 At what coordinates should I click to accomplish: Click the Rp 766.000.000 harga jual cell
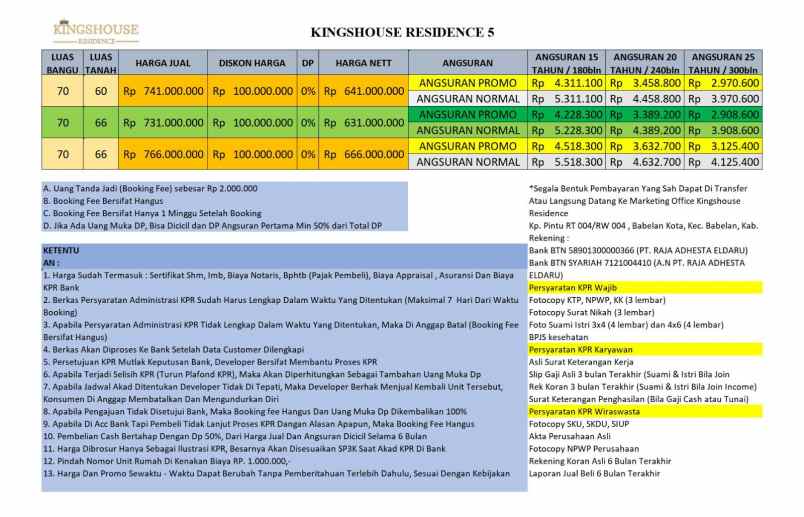tap(163, 154)
